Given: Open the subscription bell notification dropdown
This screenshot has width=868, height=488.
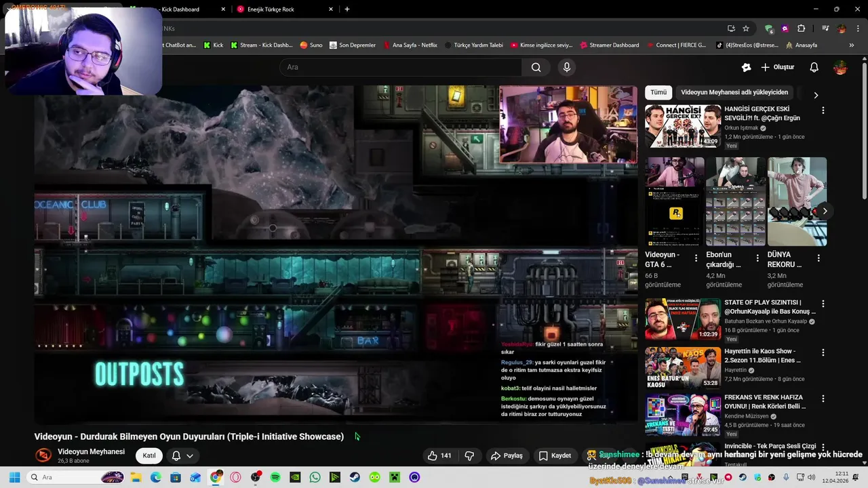Looking at the screenshot, I should pos(182,455).
